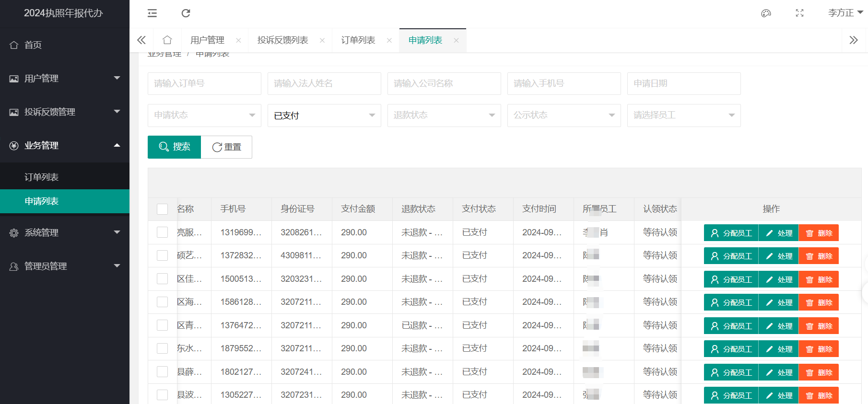Click the sidebar collapse menu icon
Screen dimensions: 868x404
(x=152, y=13)
